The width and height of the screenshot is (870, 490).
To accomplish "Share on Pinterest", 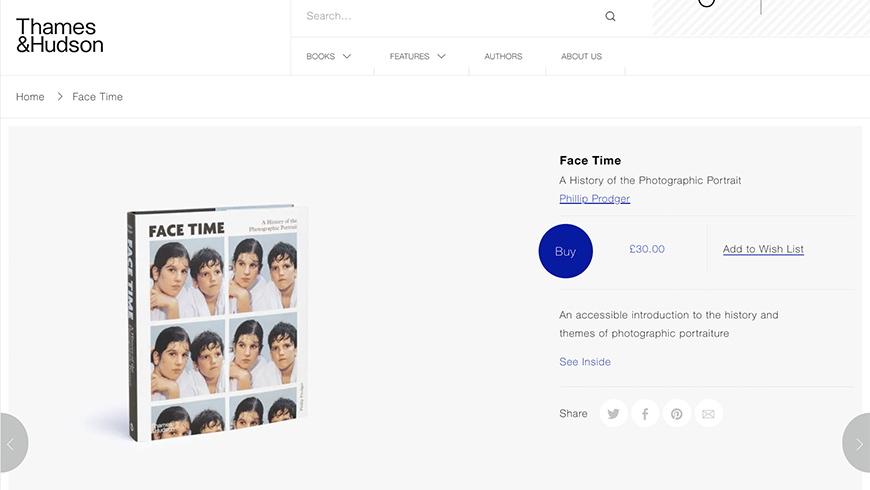I will pos(676,413).
